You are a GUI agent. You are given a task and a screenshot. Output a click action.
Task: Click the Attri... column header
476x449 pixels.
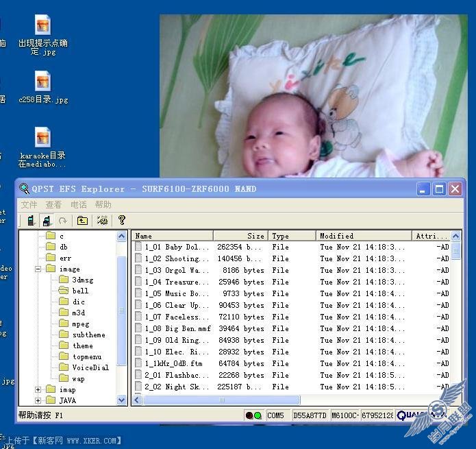click(431, 236)
